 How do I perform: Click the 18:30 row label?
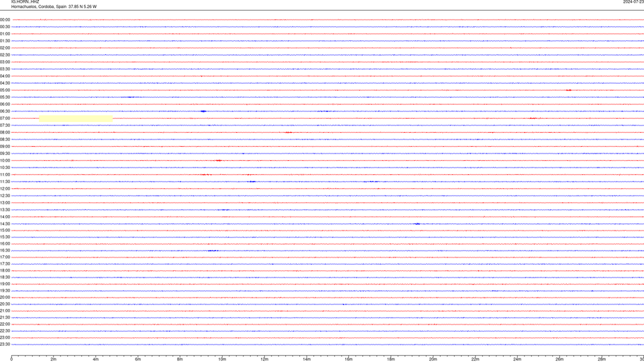click(5, 278)
